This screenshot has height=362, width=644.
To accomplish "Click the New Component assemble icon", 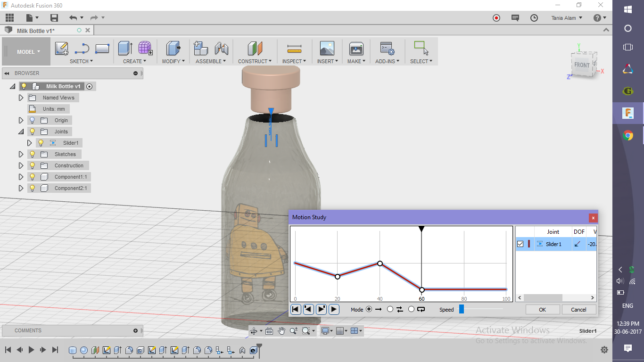I will [201, 49].
